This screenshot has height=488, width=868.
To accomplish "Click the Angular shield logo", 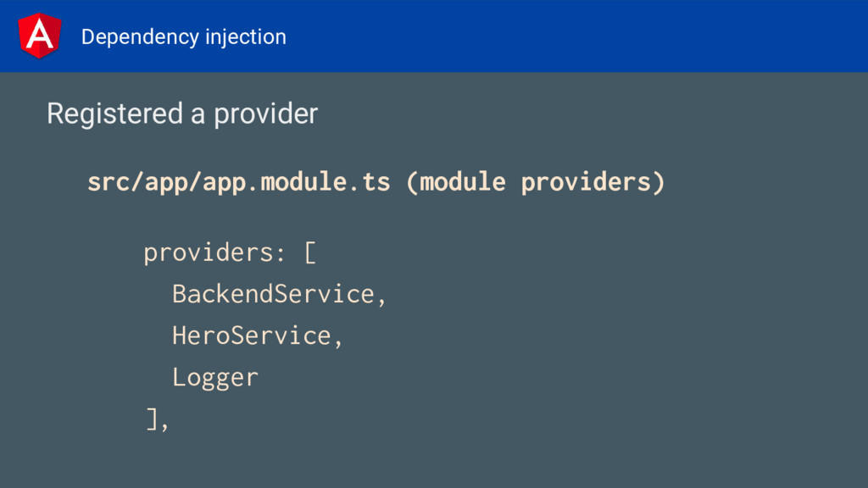I will click(x=39, y=36).
